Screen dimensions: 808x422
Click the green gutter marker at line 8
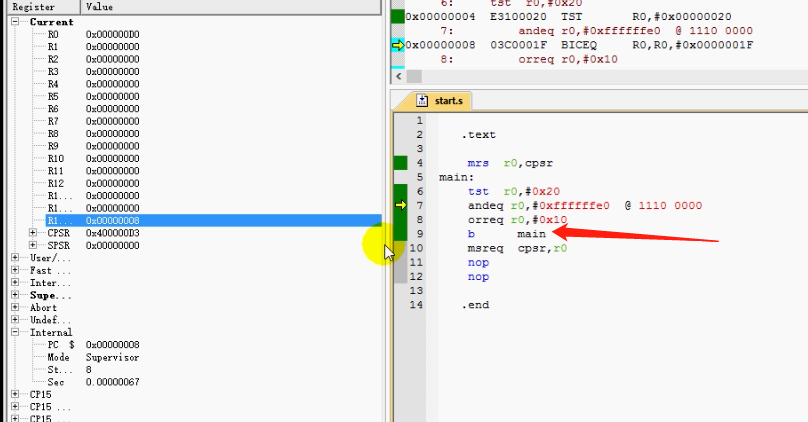[x=399, y=219]
